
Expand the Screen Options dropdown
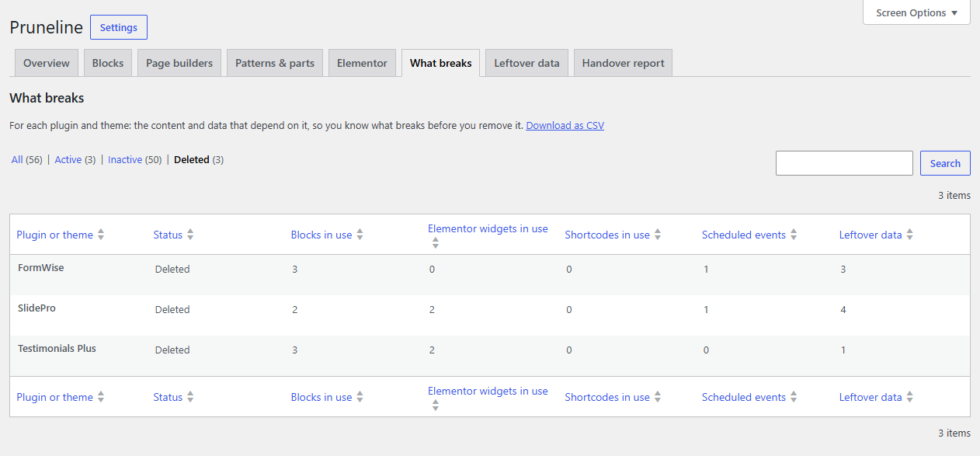[916, 12]
